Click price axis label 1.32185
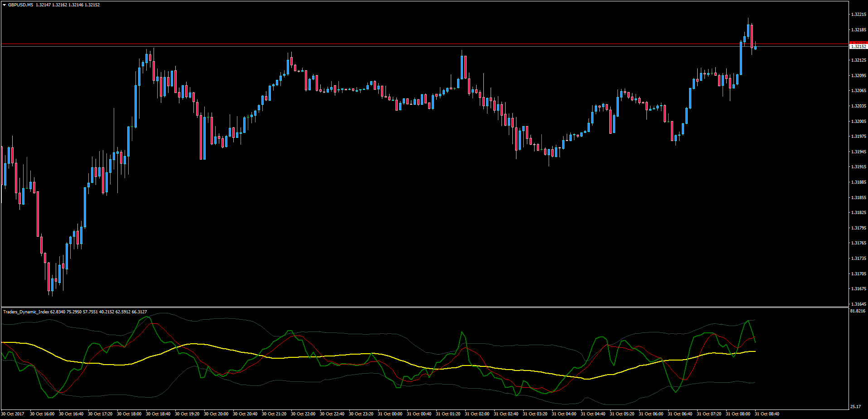Screen dimensions: 868x419 858,30
